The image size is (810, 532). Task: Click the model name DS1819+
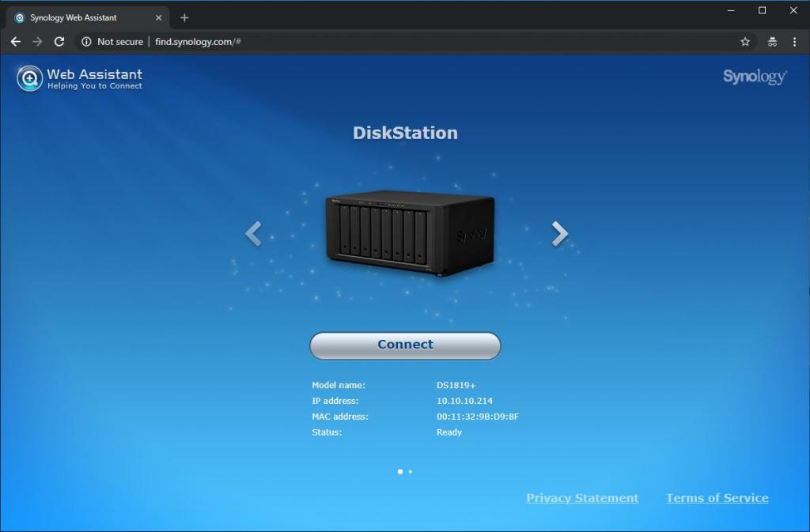(x=456, y=385)
